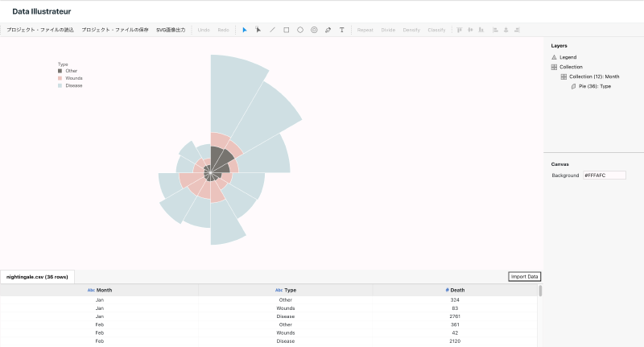The height and width of the screenshot is (347, 644).
Task: Click the Death value 2761
Action: [455, 316]
